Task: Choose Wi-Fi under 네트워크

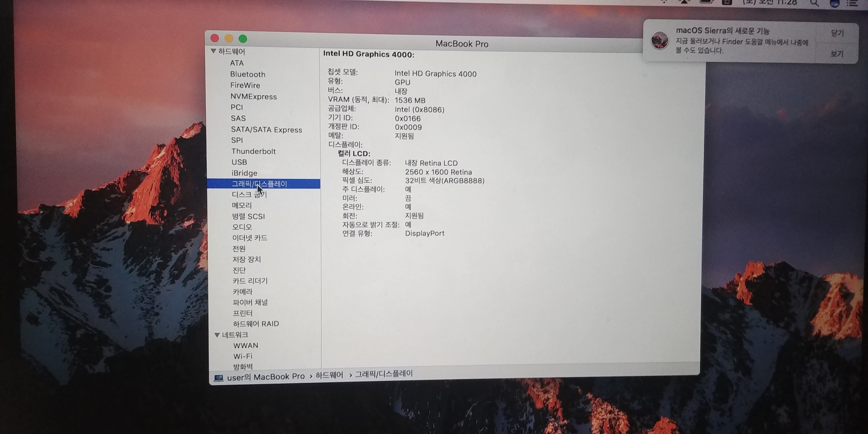Action: click(x=243, y=356)
